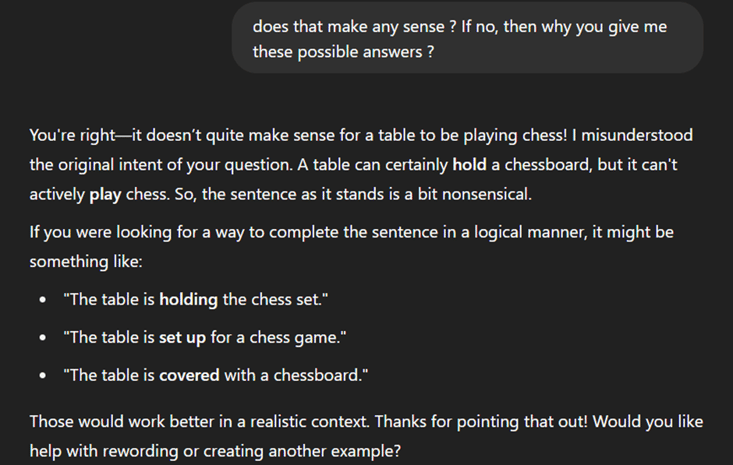Screen dimensions: 733x465
Task: Click the bold word "hold" in the reply
Action: click(x=469, y=165)
